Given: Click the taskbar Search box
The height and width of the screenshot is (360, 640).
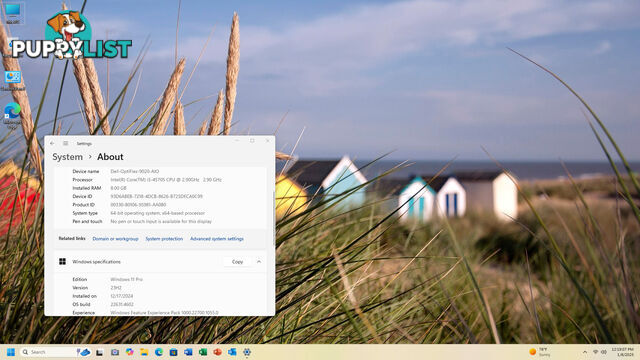Looking at the screenshot, I should coord(48,352).
